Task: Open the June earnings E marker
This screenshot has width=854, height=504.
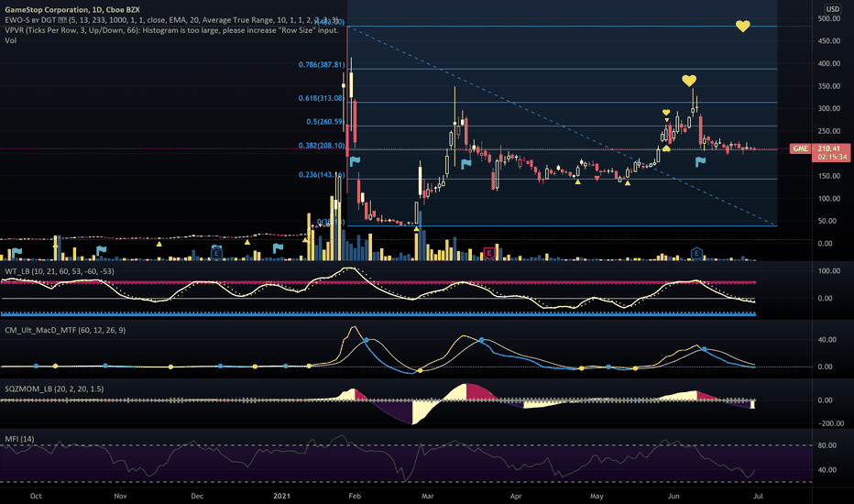Action: (696, 253)
